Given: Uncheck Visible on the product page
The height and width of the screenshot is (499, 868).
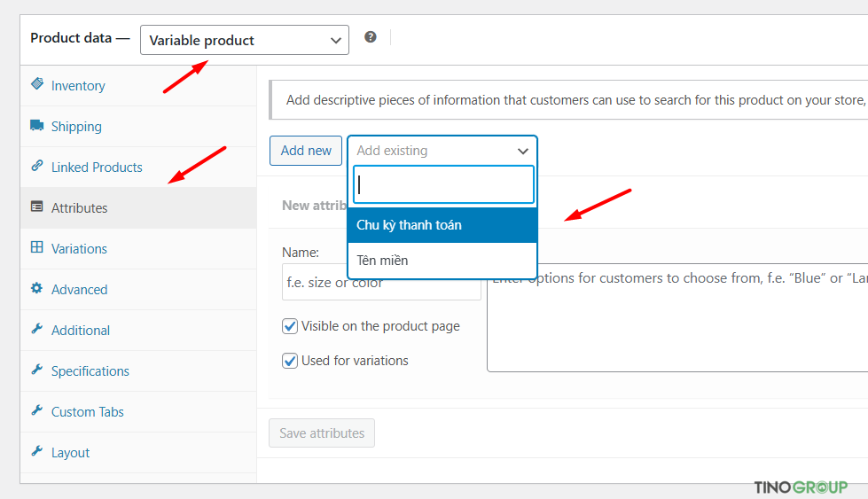Looking at the screenshot, I should pos(290,326).
